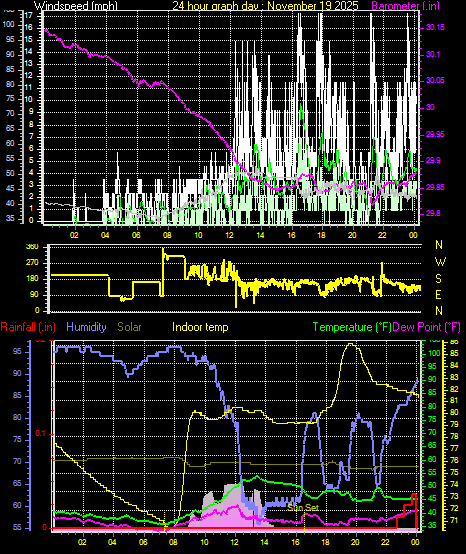Click the Rainfall (.in) legend label

click(28, 327)
